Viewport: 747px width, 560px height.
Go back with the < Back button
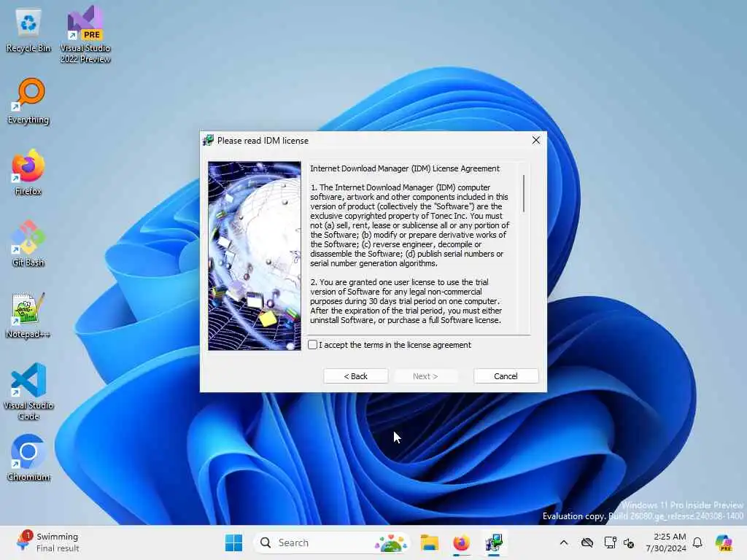(x=356, y=376)
